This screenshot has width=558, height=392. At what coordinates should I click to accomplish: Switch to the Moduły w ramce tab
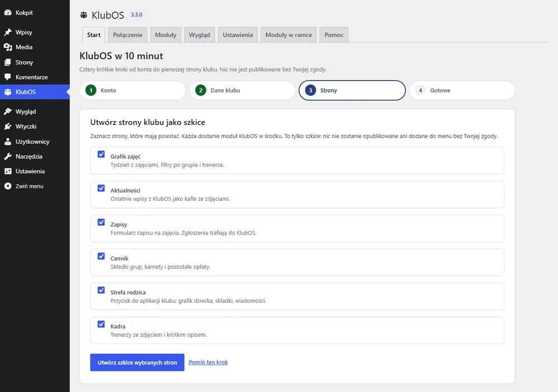[288, 35]
